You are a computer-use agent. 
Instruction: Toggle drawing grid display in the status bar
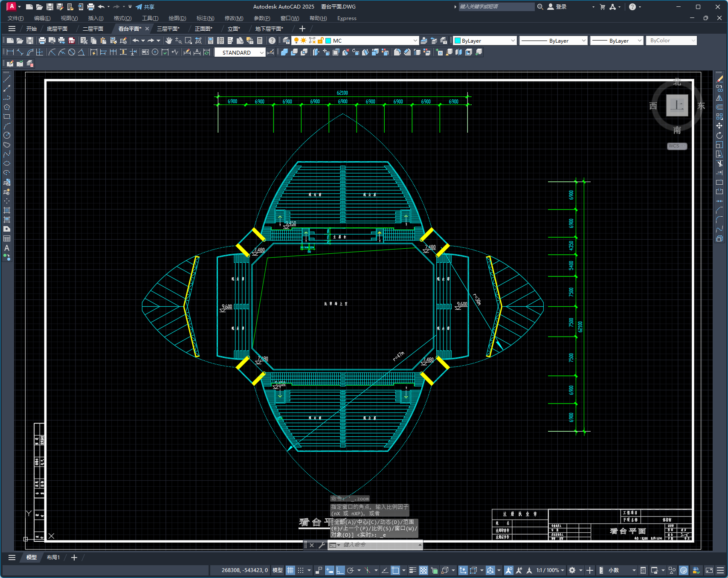[x=290, y=570]
